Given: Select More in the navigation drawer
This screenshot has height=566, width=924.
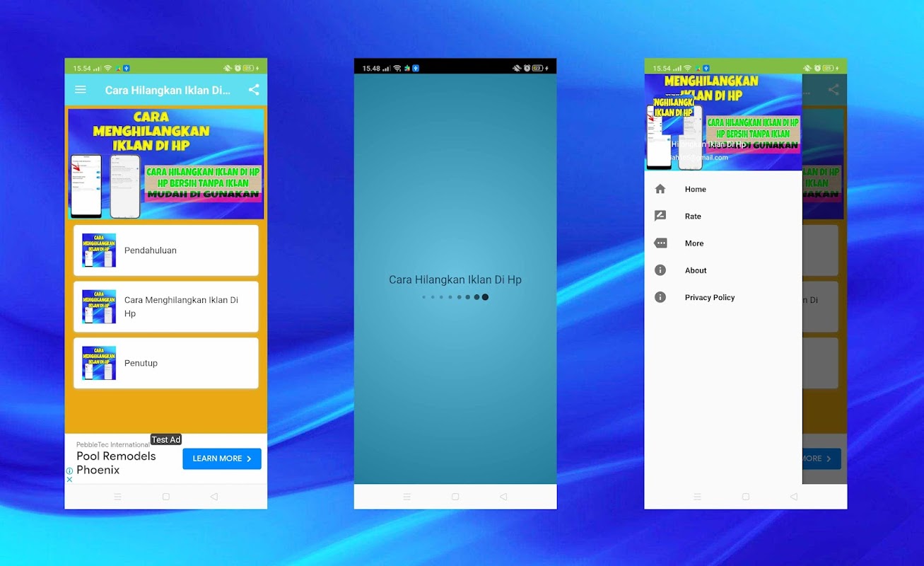Looking at the screenshot, I should coord(723,243).
